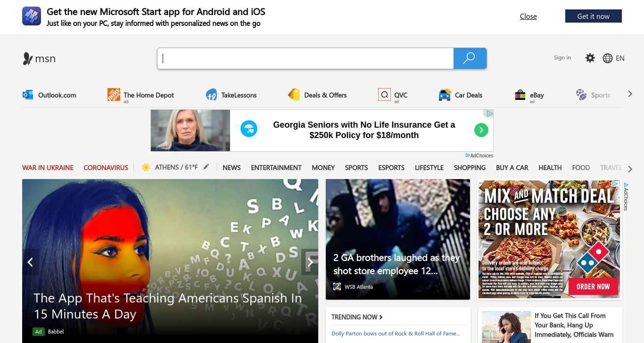Open the HEALTH category
The width and height of the screenshot is (644, 343).
tap(550, 168)
